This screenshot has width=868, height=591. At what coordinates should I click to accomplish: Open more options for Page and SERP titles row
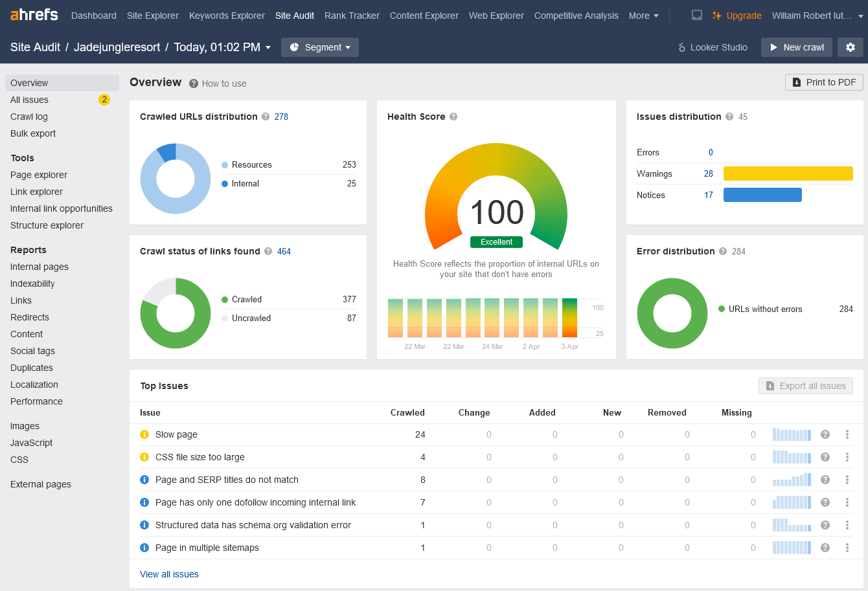[847, 480]
